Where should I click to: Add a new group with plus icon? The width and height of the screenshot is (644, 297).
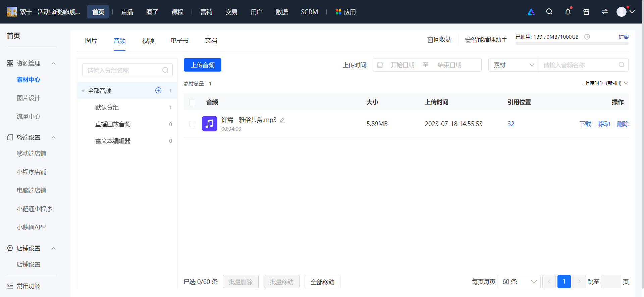coord(158,90)
